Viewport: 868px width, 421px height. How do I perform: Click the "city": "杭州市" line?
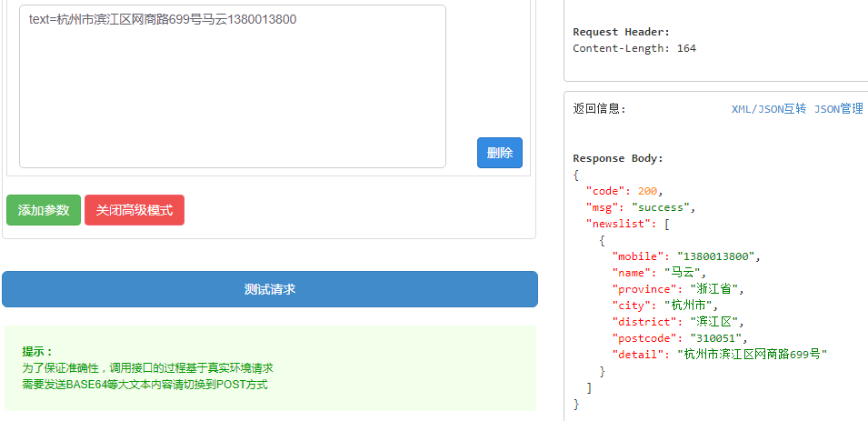664,306
